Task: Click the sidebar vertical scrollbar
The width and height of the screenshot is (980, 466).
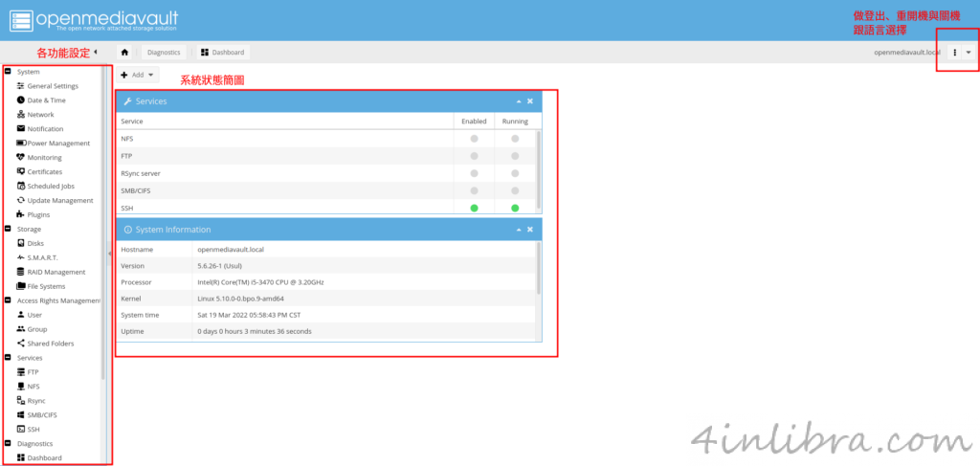Action: coord(104,220)
